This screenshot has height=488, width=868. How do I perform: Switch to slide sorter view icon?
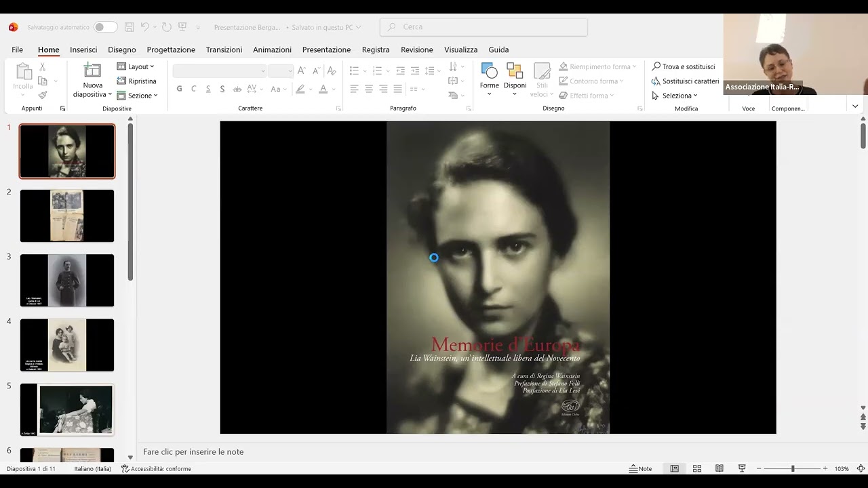[696, 468]
